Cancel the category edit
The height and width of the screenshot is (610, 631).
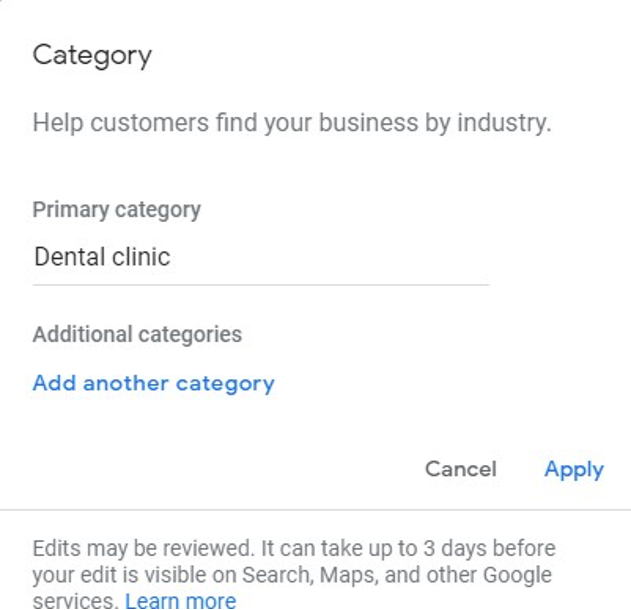click(461, 469)
